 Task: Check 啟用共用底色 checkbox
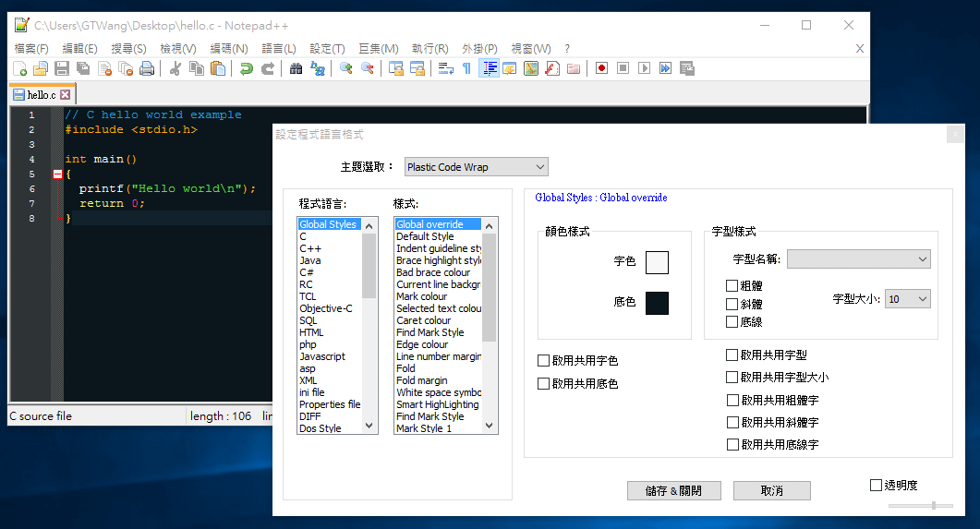pos(544,383)
